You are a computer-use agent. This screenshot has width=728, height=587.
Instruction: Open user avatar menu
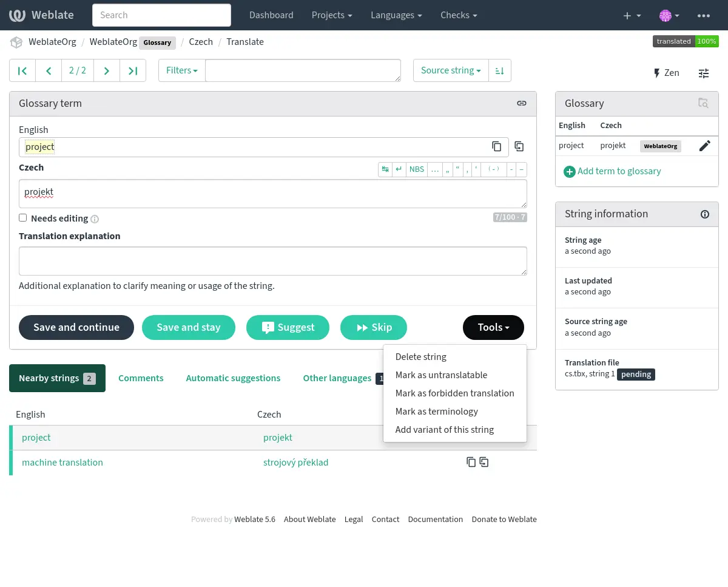point(669,15)
